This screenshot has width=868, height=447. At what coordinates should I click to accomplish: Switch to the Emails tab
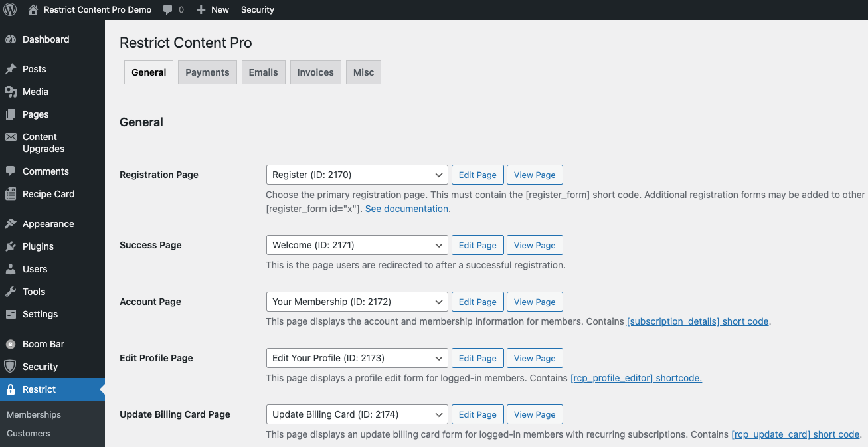264,72
